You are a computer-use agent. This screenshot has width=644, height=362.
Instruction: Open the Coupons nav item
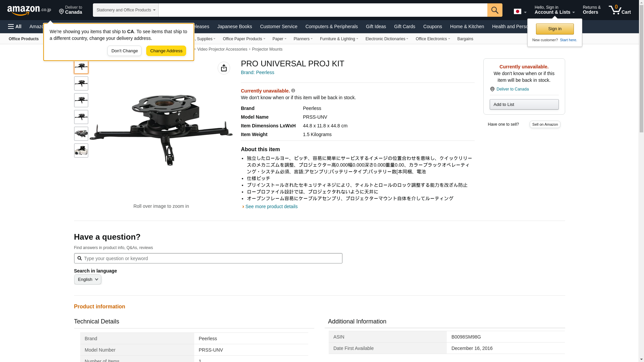click(432, 26)
